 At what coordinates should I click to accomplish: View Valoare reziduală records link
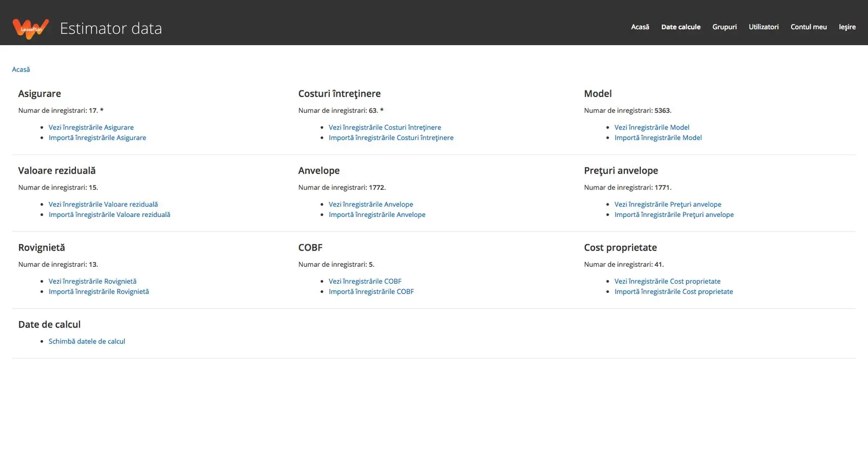pos(103,204)
